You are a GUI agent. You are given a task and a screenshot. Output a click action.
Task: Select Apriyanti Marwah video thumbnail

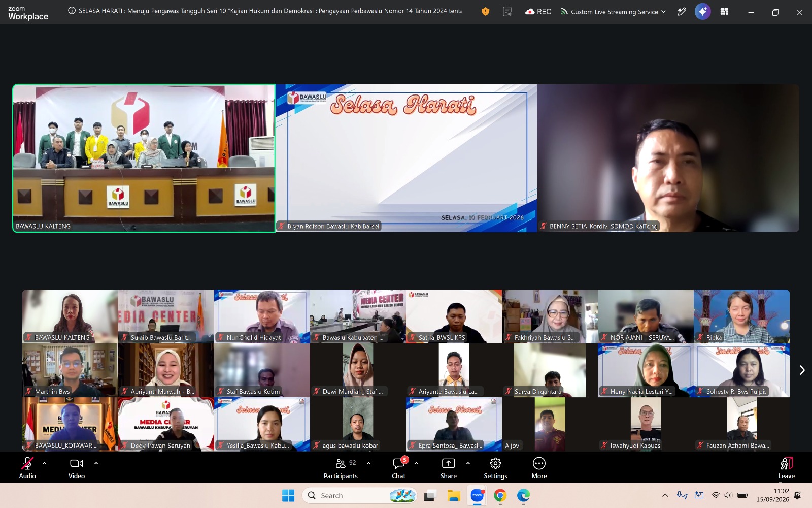(x=166, y=370)
